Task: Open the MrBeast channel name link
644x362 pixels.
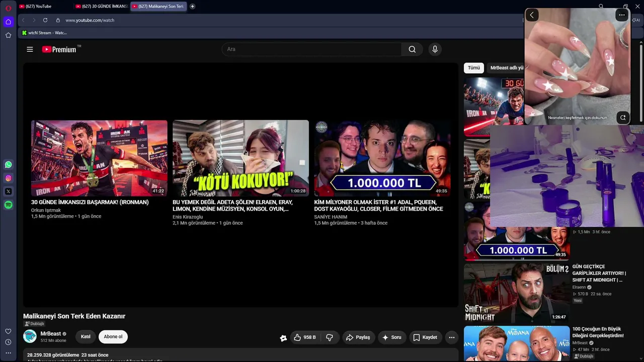Action: [51, 334]
